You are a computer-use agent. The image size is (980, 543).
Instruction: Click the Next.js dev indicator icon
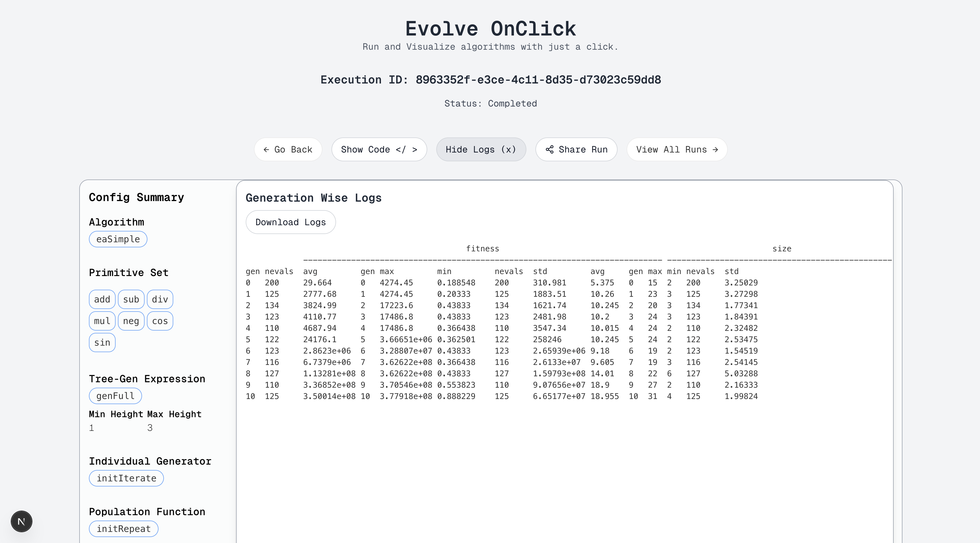(x=21, y=521)
